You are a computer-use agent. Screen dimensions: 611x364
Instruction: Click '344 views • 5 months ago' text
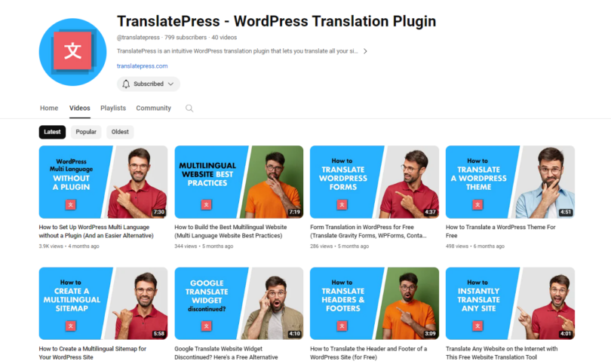coord(204,246)
